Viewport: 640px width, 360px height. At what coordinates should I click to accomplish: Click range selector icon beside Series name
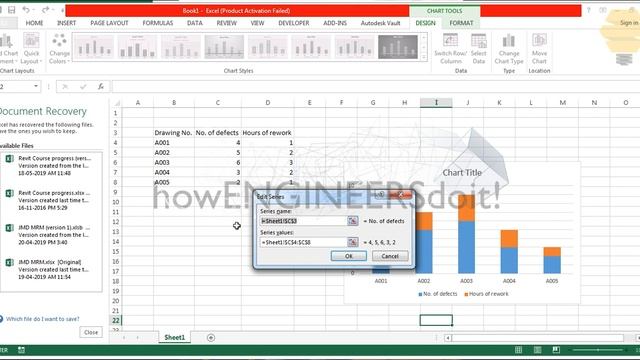click(x=352, y=221)
